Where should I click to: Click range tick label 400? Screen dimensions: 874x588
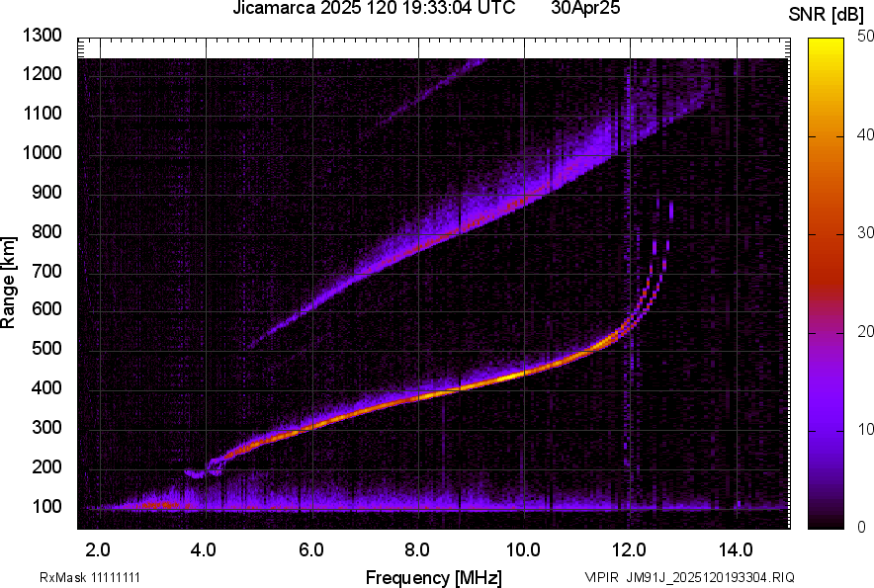coord(46,388)
